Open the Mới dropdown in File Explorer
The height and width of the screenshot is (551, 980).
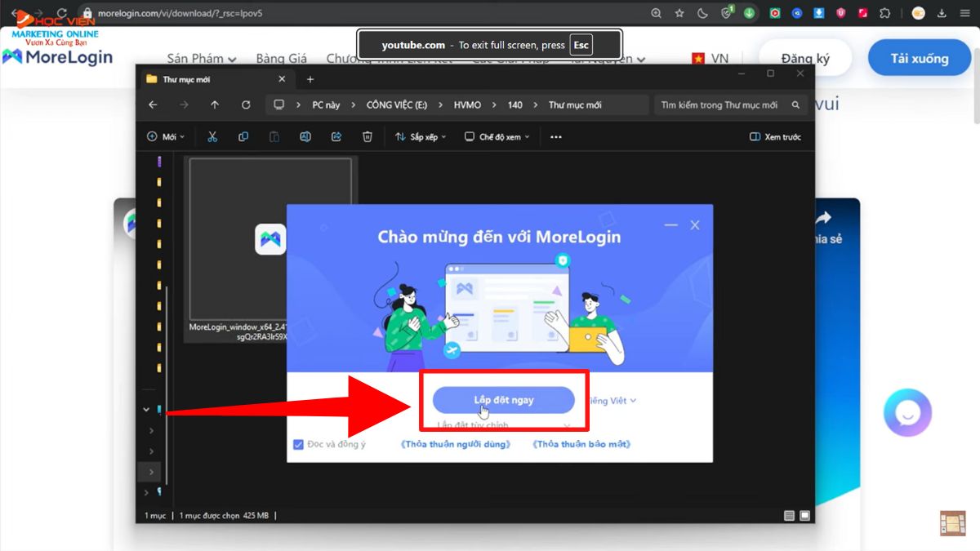[x=166, y=137]
